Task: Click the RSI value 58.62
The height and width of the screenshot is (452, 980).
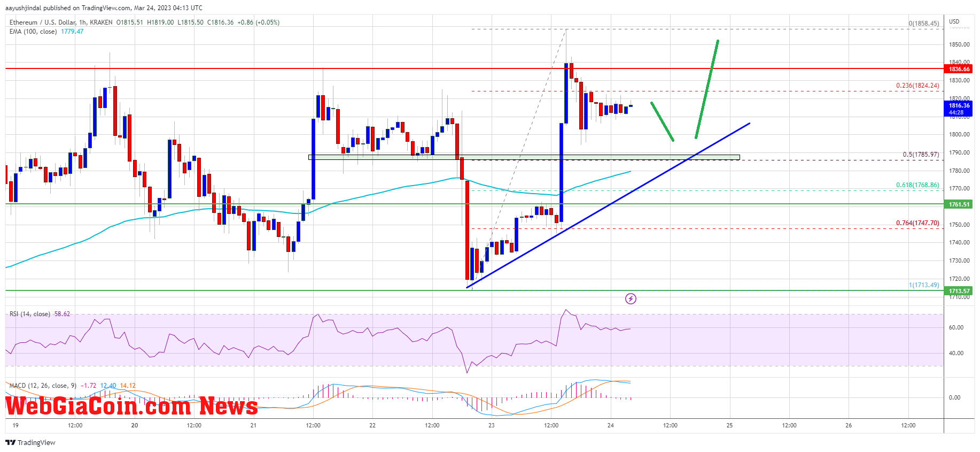Action: click(x=62, y=314)
